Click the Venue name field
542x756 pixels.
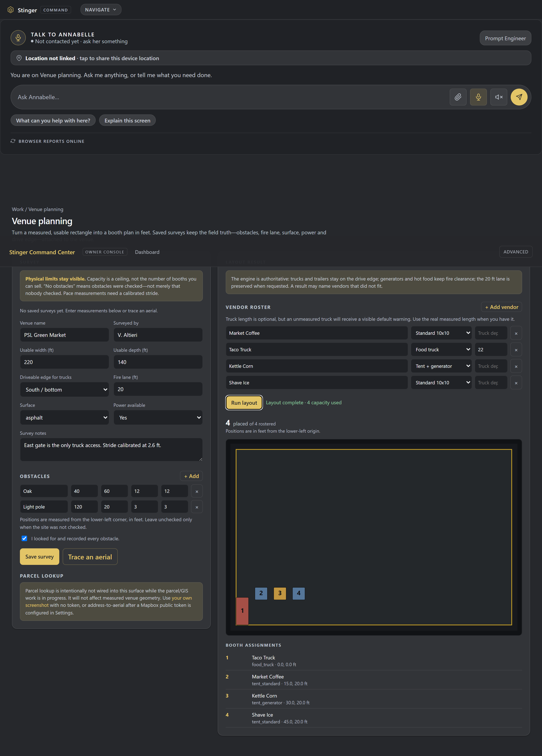tap(64, 335)
